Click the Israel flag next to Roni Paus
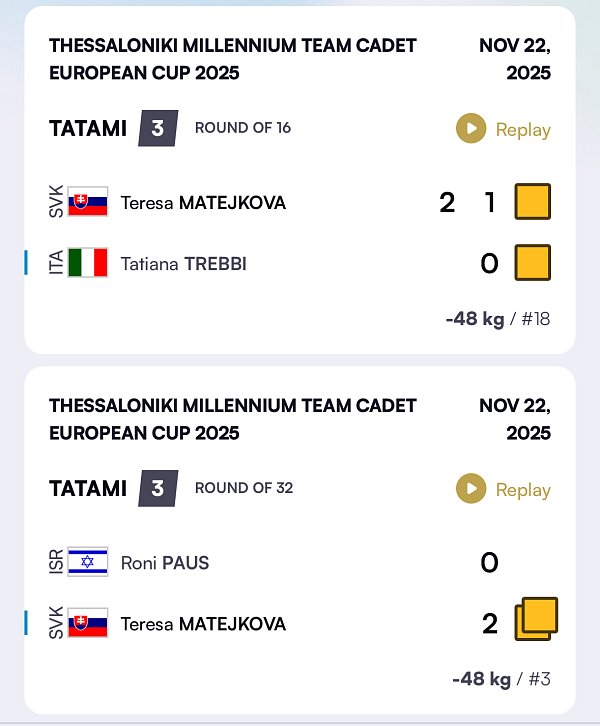This screenshot has width=600, height=726. tap(87, 563)
